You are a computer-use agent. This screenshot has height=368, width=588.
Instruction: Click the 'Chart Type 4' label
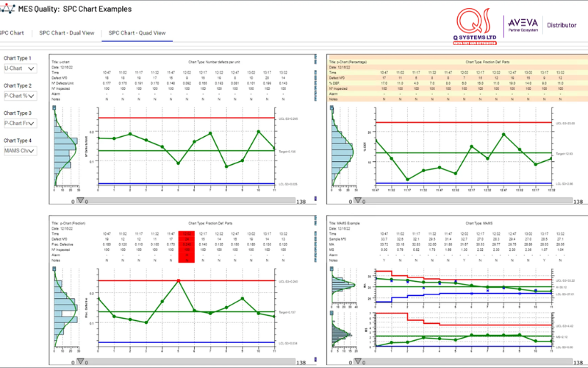(x=18, y=141)
